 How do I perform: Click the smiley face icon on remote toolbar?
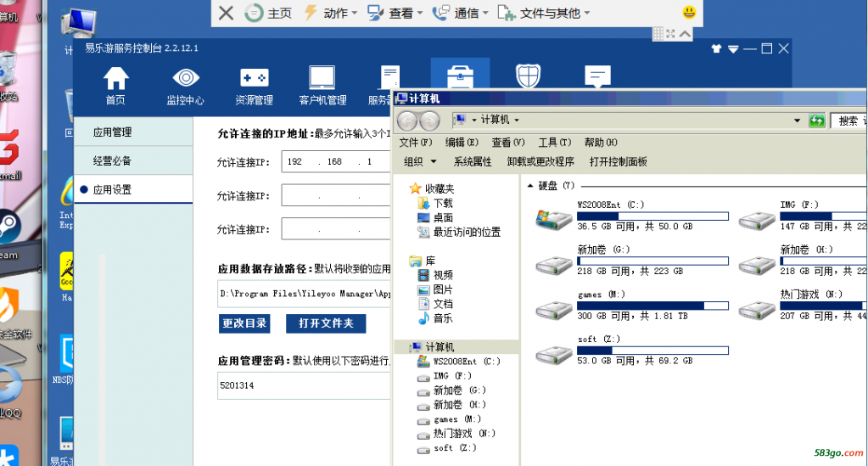tap(689, 12)
